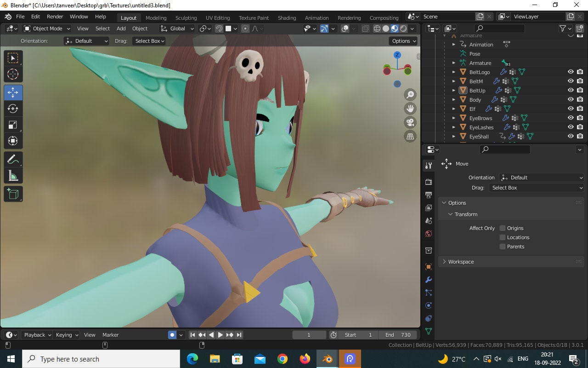This screenshot has width=588, height=368.
Task: Select the Annotate tool
Action: coord(13,160)
